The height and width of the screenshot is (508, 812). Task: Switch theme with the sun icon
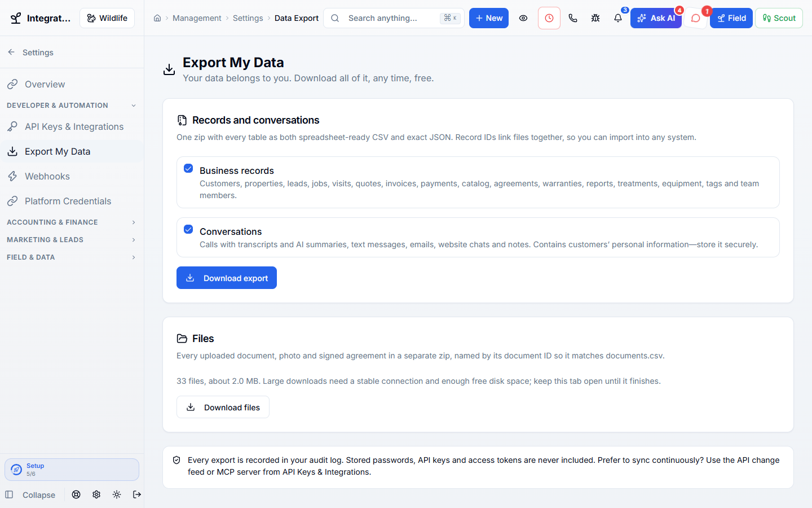pyautogui.click(x=117, y=494)
